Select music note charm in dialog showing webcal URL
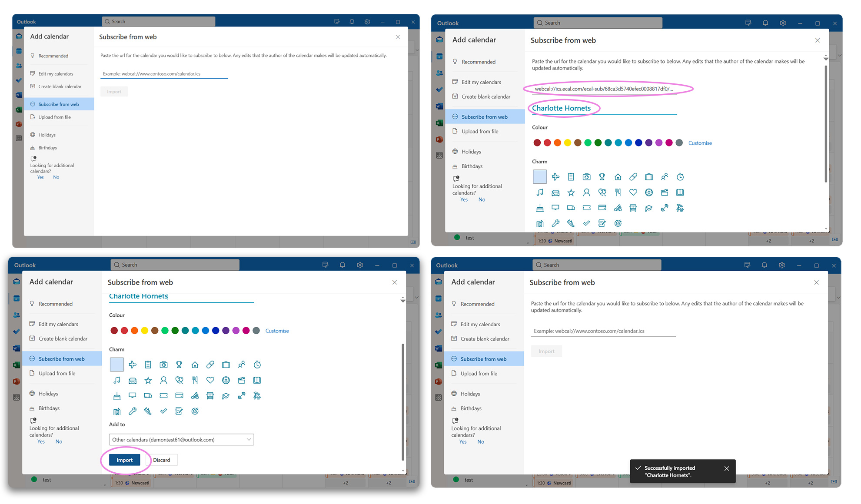This screenshot has width=861, height=504. [x=540, y=192]
